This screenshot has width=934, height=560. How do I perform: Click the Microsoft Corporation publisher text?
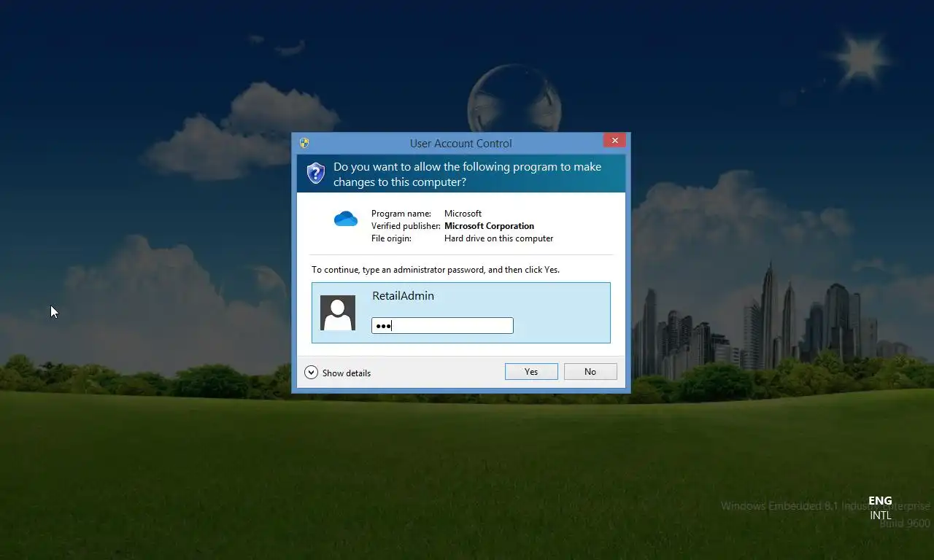point(489,226)
